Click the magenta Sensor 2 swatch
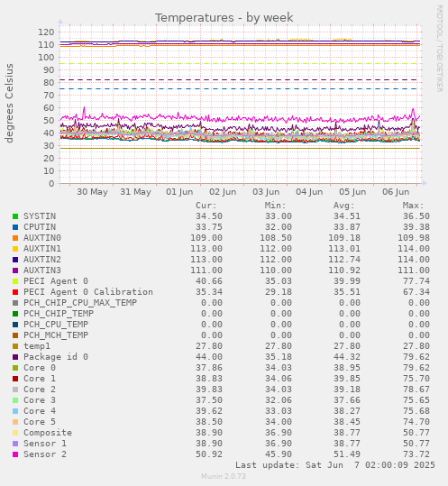 click(x=15, y=454)
